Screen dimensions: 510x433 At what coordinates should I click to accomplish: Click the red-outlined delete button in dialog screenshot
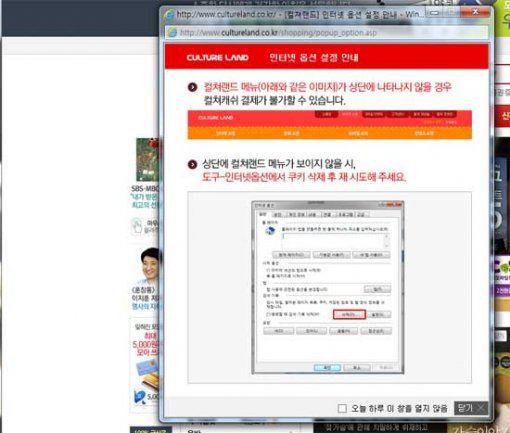click(349, 314)
